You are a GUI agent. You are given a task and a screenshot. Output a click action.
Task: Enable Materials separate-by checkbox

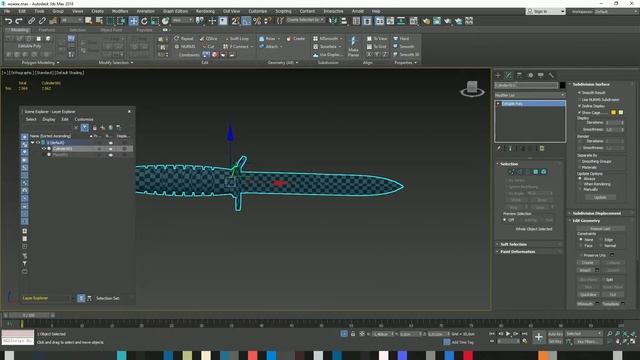point(580,167)
